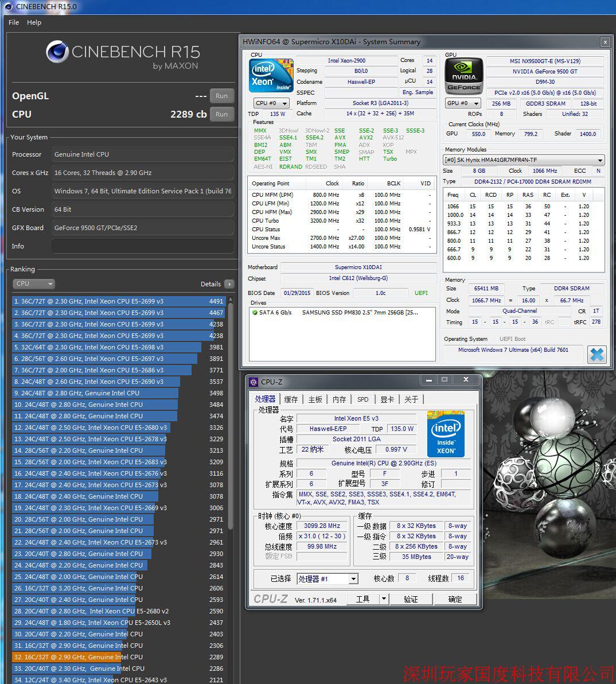Select rank 12 Xeon E5-2680 v3 entry
Image resolution: width=616 pixels, height=684 pixels.
click(119, 427)
